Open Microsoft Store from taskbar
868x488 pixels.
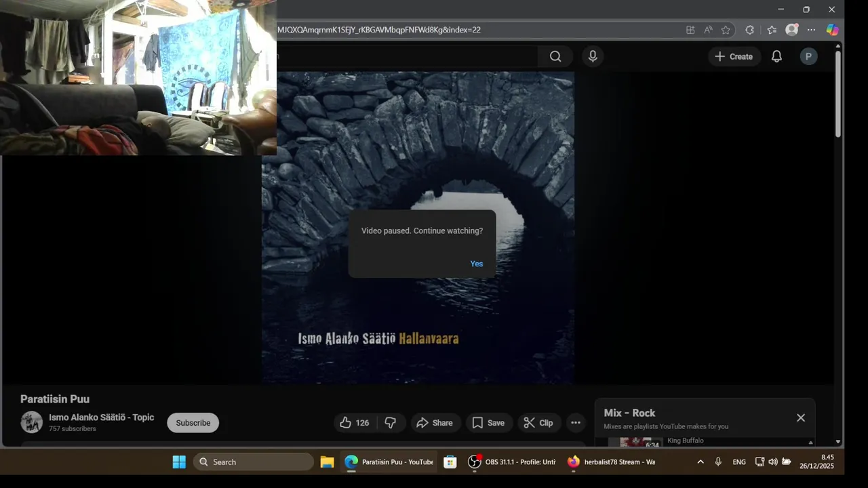[450, 462]
